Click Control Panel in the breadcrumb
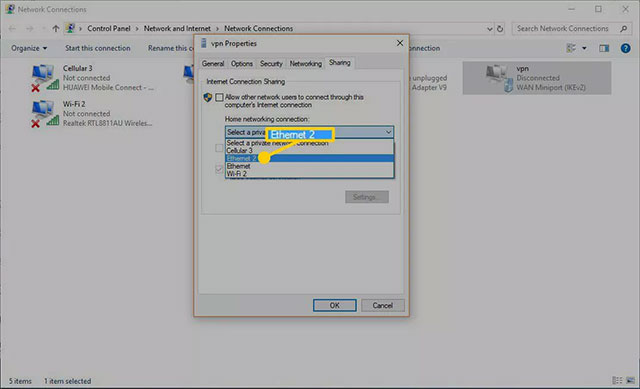Viewport: 640px width, 389px height. tap(109, 29)
